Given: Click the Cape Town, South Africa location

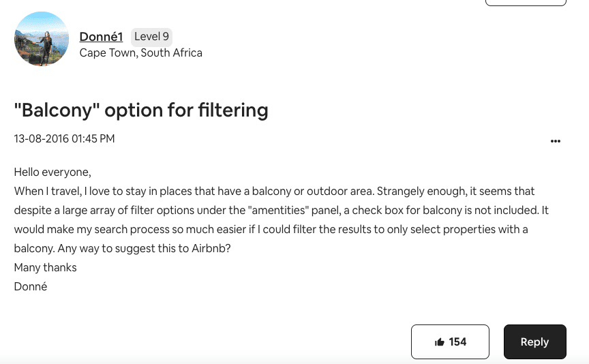Looking at the screenshot, I should coord(140,53).
